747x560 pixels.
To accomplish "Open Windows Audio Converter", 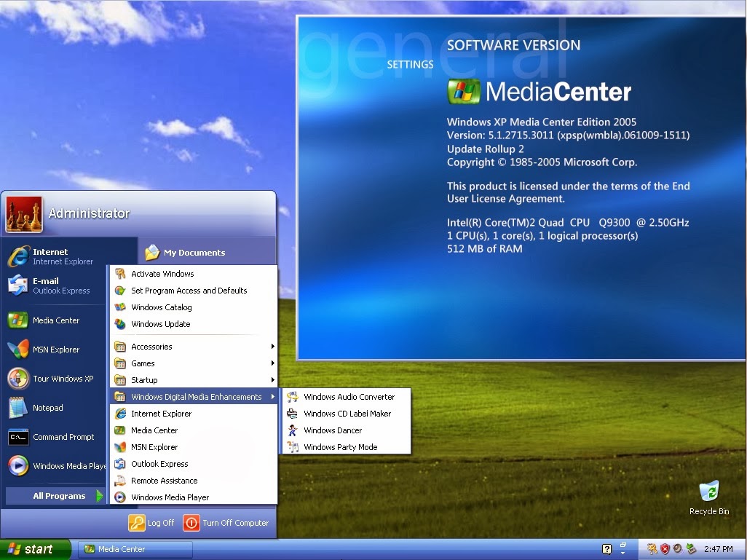I will pyautogui.click(x=347, y=397).
